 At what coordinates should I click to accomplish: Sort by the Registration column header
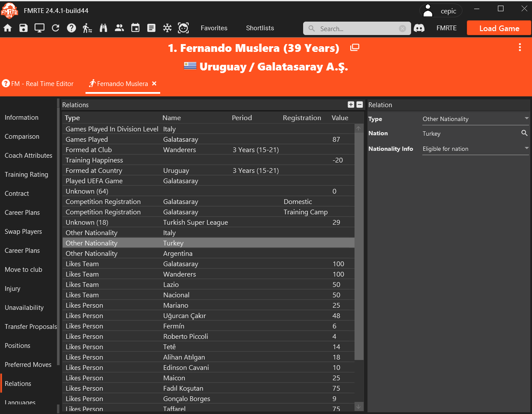coord(302,118)
